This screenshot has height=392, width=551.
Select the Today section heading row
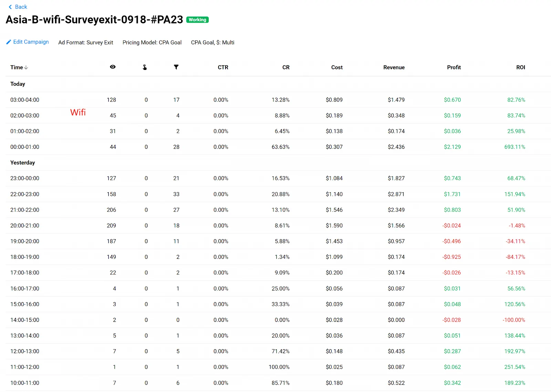click(x=18, y=84)
